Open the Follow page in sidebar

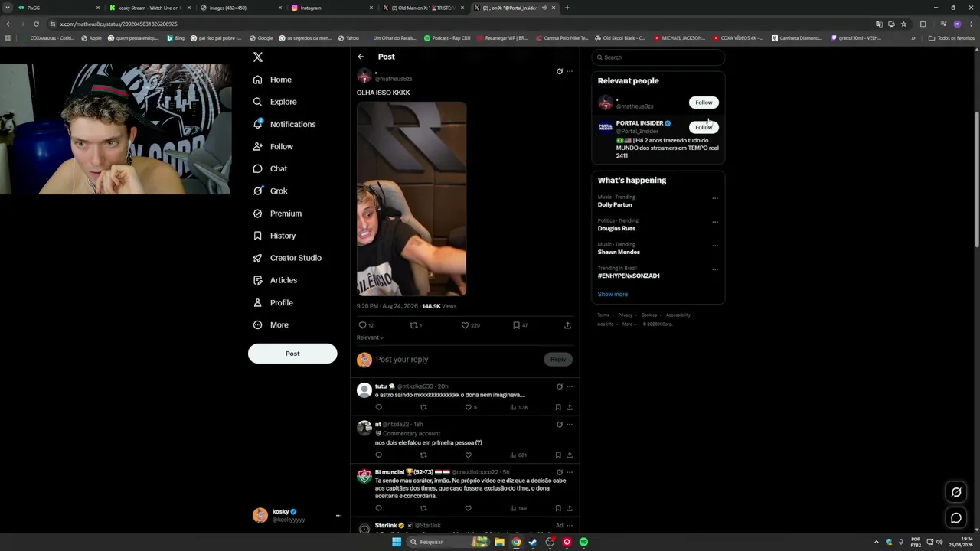click(273, 146)
